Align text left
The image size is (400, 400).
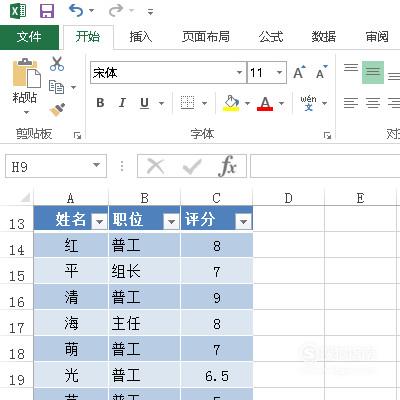(x=351, y=103)
